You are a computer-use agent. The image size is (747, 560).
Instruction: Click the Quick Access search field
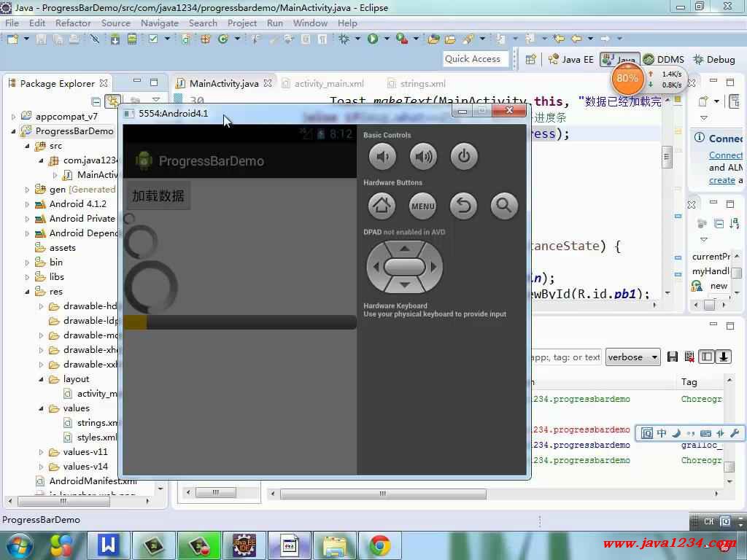(475, 59)
